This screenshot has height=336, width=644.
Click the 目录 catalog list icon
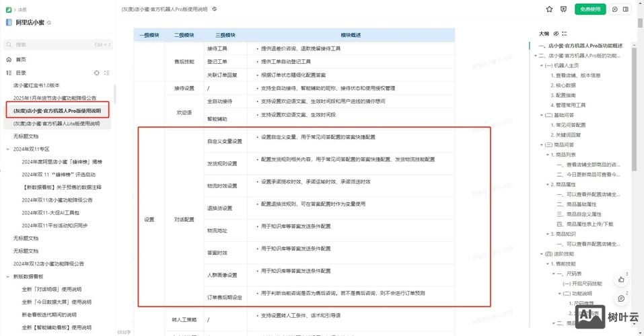[x=9, y=73]
